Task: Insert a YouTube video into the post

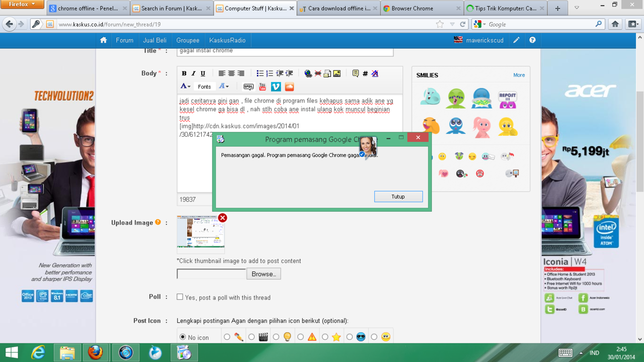Action: (262, 86)
